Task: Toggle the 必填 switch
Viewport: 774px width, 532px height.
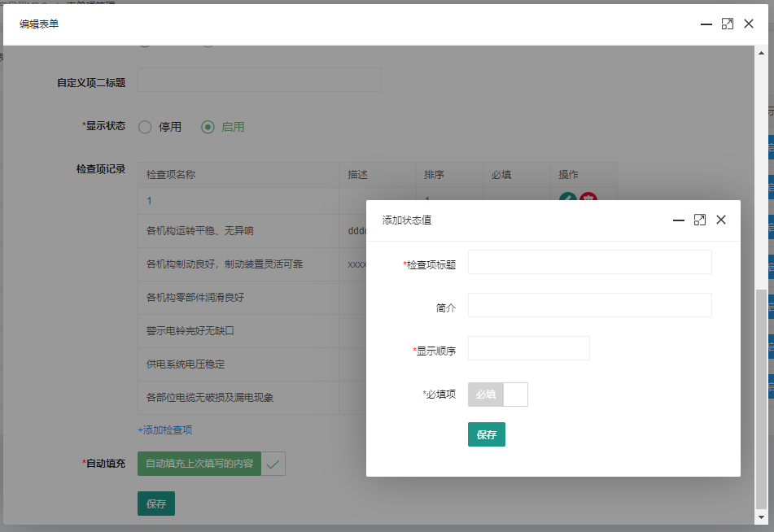Action: click(x=497, y=395)
